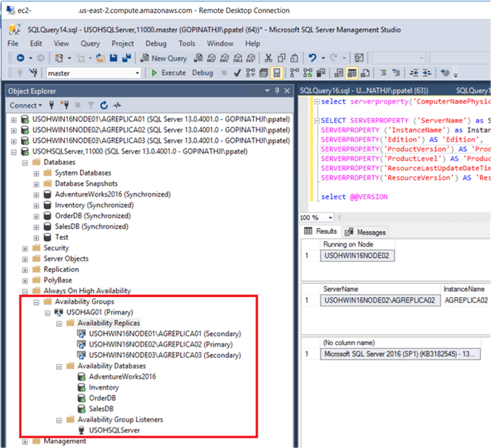Collapse the Databases folder

tap(26, 162)
